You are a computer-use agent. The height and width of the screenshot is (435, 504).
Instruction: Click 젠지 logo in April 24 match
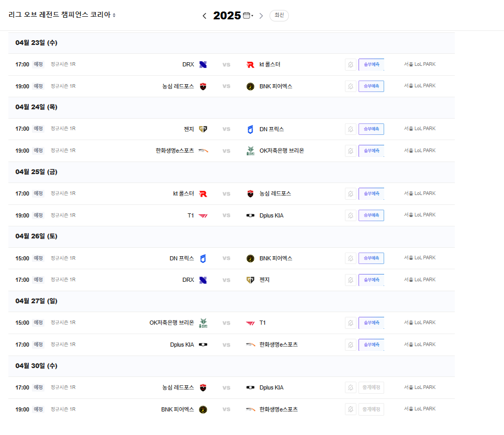pyautogui.click(x=203, y=129)
